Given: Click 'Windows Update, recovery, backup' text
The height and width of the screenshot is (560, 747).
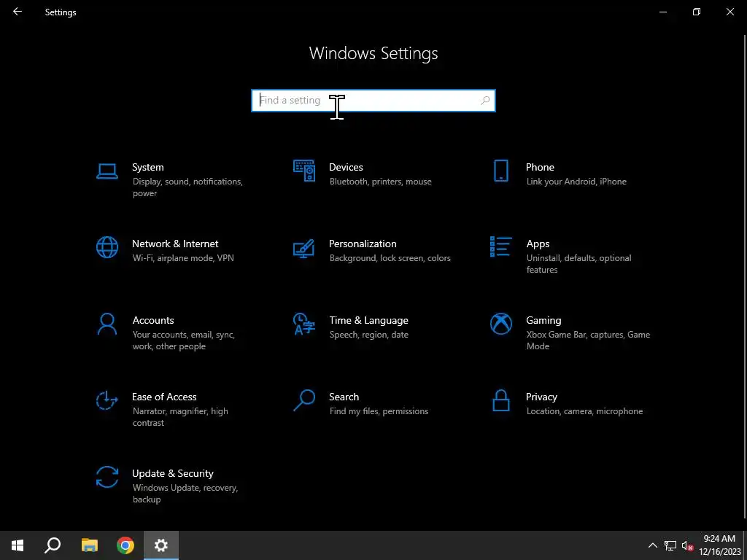Looking at the screenshot, I should 185,494.
